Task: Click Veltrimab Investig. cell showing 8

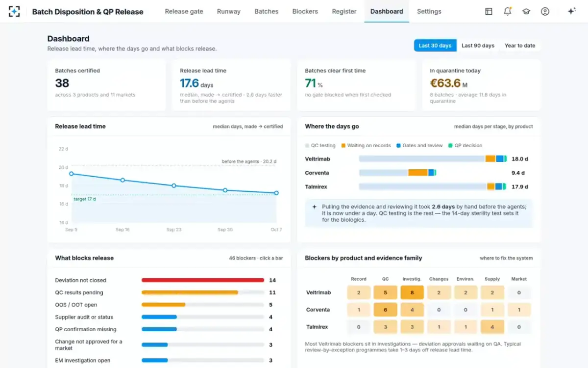Action: click(x=412, y=292)
